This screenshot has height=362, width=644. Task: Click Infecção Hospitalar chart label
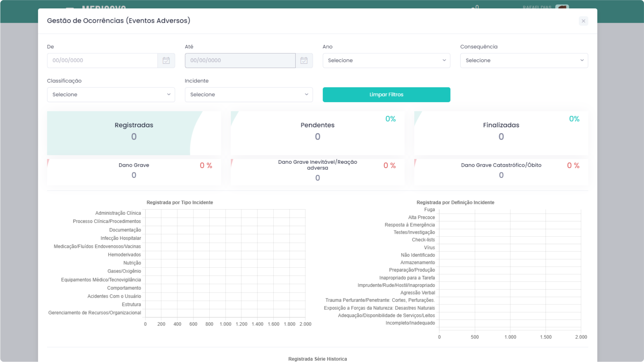121,238
